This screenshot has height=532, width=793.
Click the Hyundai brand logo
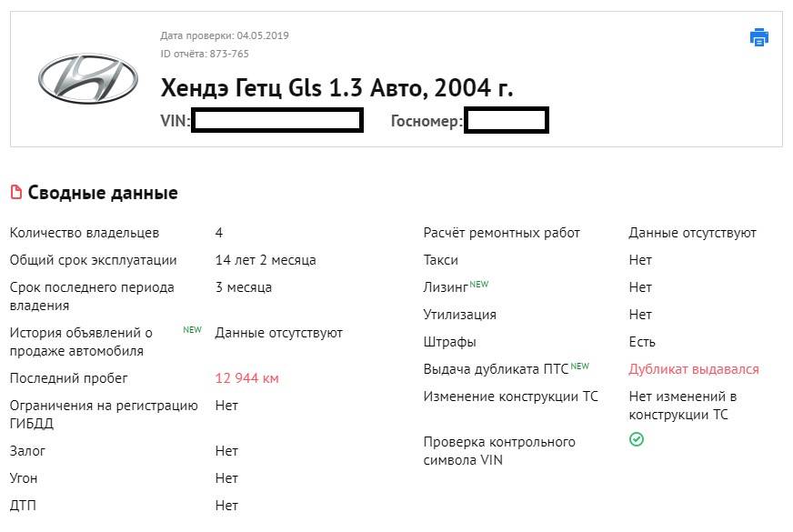coord(86,78)
